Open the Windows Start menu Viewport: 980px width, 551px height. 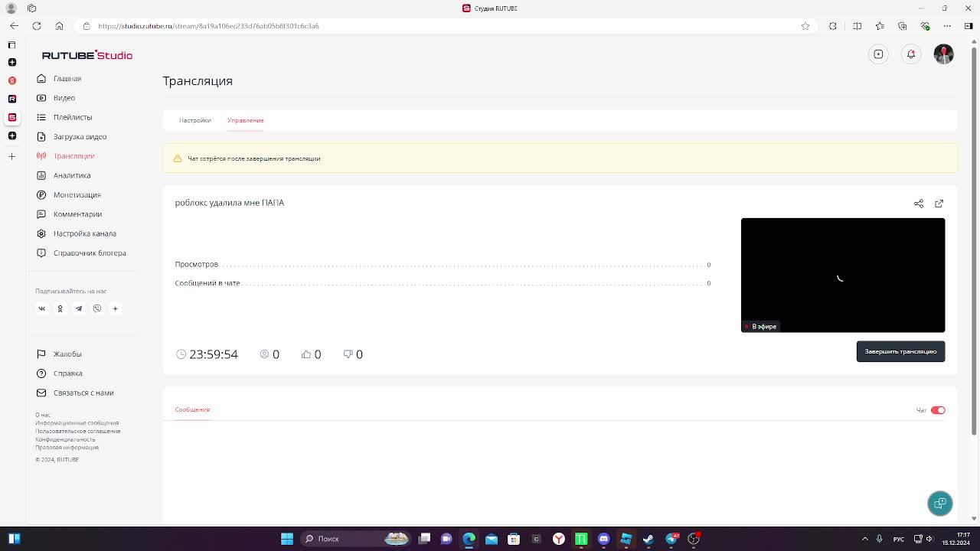coord(287,539)
